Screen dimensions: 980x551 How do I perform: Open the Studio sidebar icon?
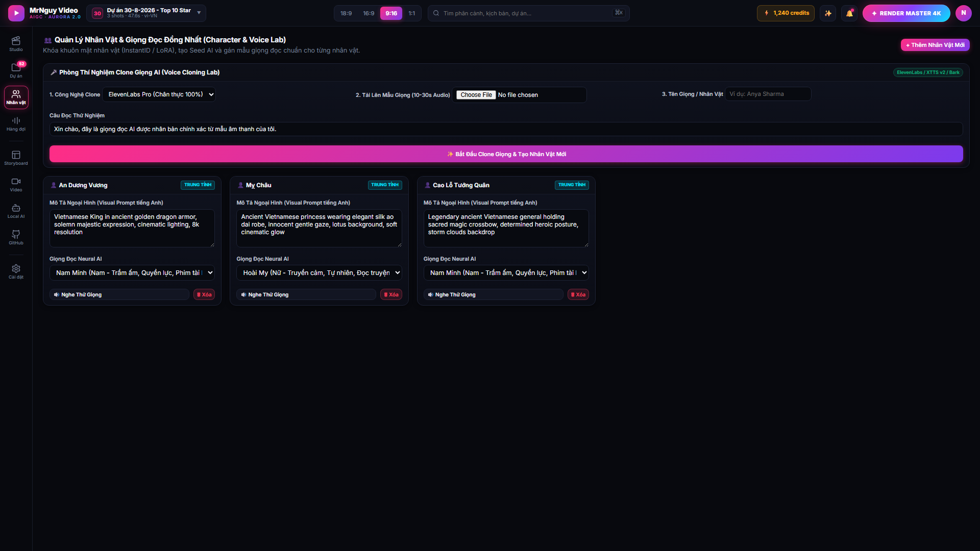pyautogui.click(x=16, y=44)
